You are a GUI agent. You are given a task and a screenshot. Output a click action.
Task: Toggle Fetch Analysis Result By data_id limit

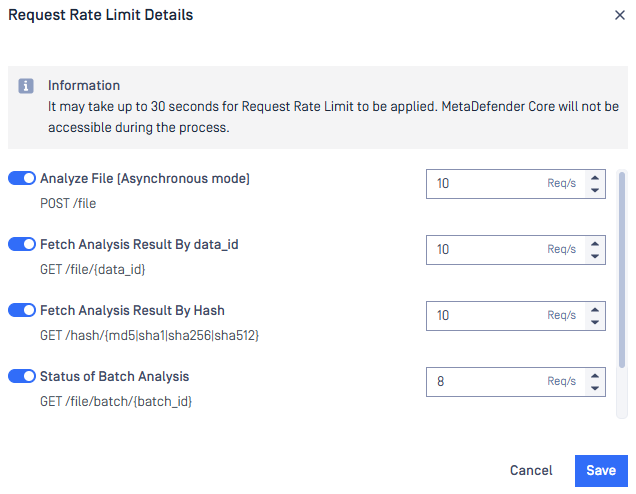[x=22, y=244]
